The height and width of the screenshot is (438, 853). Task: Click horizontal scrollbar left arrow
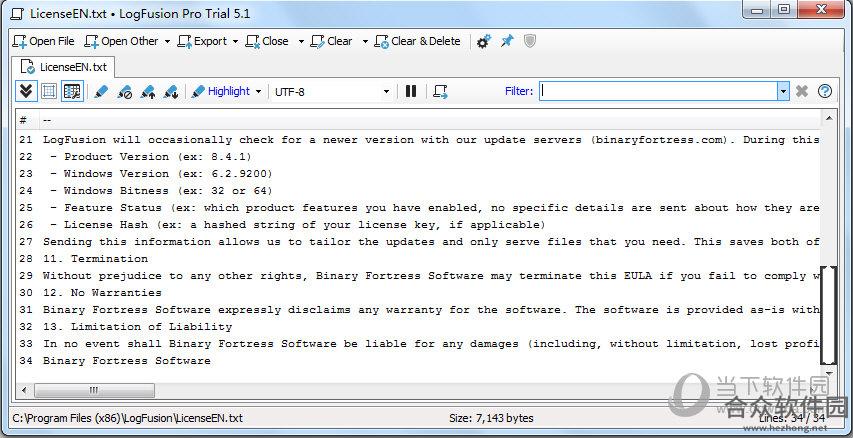24,390
